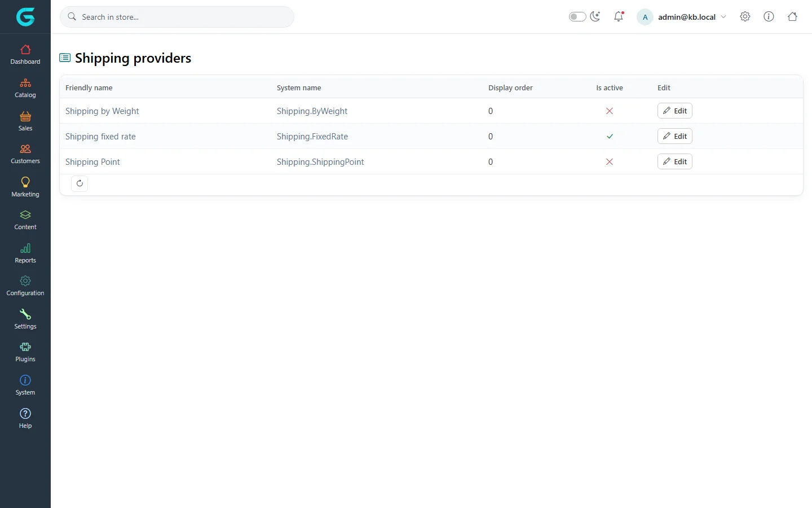
Task: Click the Shipping.FixedRate system name
Action: pos(312,137)
